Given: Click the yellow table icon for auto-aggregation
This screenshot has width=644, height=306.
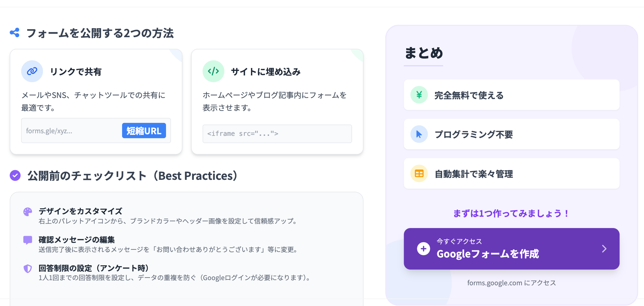Looking at the screenshot, I should (x=419, y=174).
